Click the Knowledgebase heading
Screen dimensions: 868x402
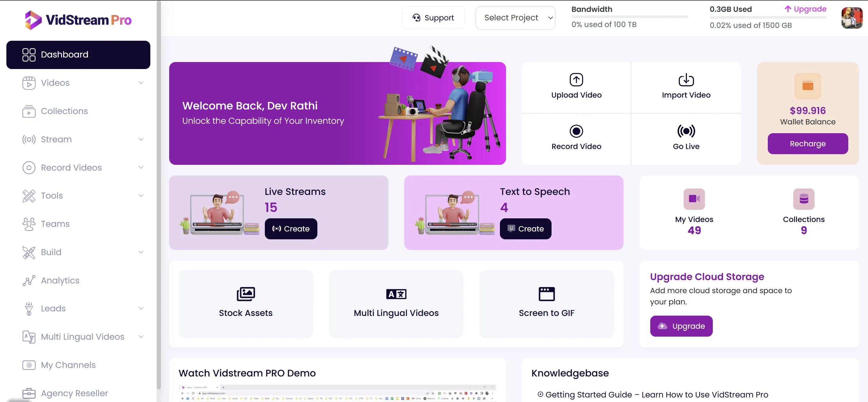570,373
